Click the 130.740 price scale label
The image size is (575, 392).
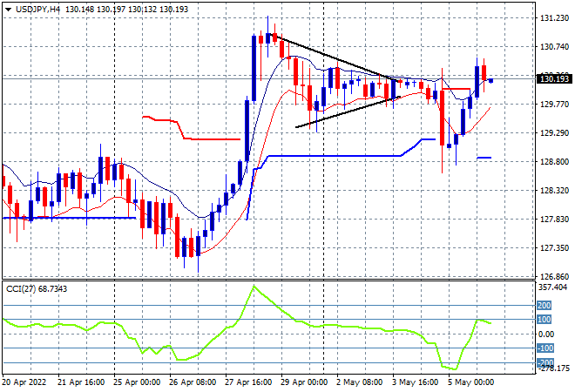pos(554,46)
